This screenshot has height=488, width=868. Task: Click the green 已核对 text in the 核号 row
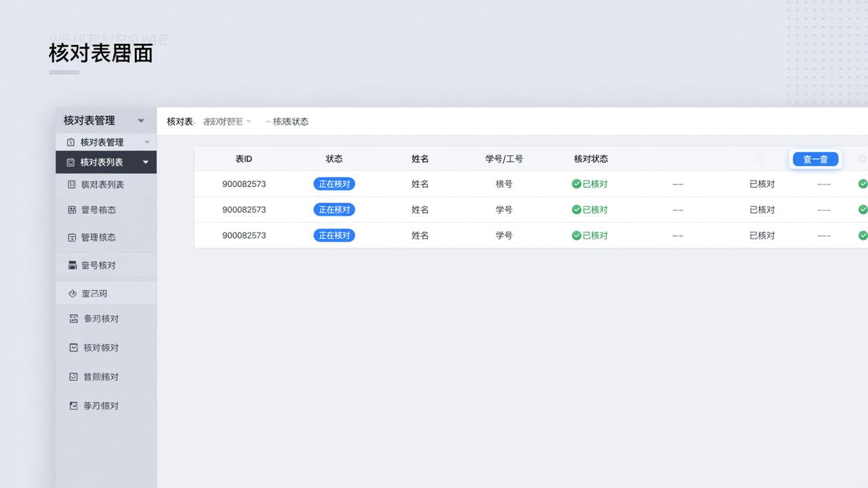(x=595, y=184)
